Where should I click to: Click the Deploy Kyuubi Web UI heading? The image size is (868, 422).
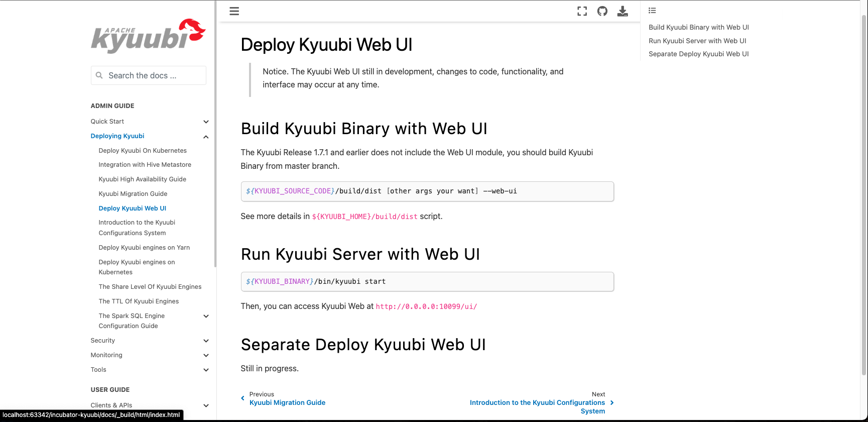click(327, 45)
